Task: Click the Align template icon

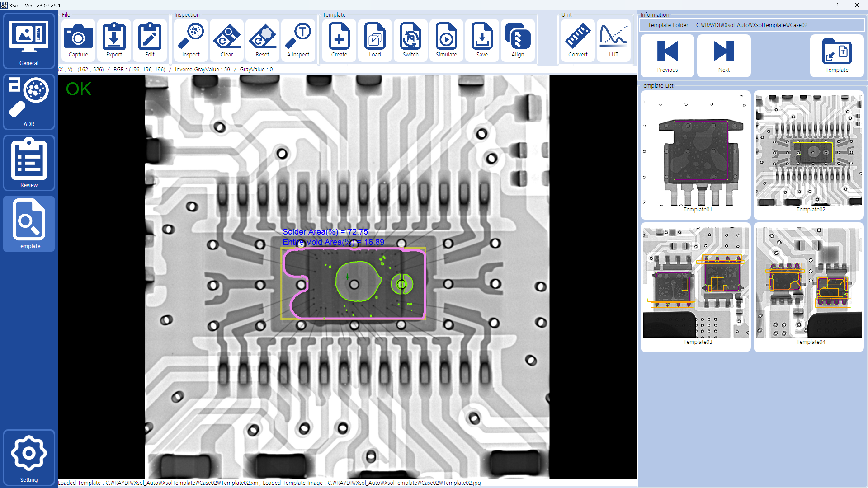Action: [518, 40]
